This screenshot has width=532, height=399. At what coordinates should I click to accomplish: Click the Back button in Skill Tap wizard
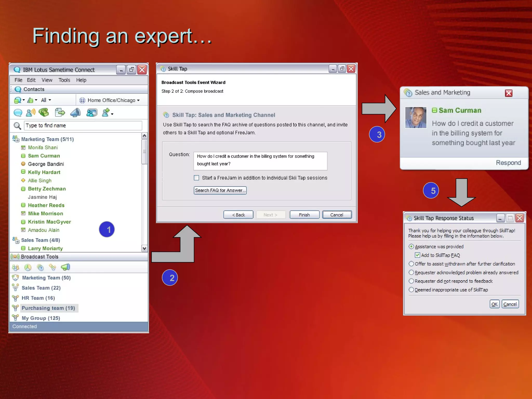(x=238, y=215)
